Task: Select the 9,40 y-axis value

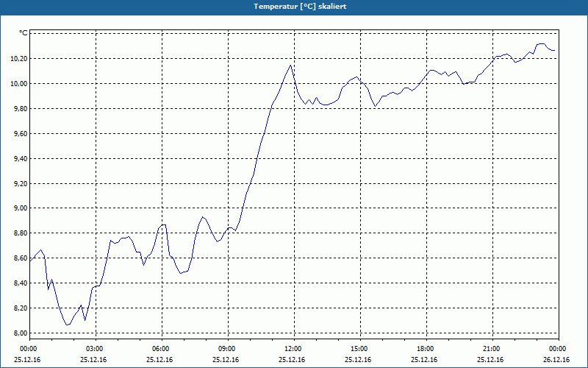Action: tap(21, 158)
